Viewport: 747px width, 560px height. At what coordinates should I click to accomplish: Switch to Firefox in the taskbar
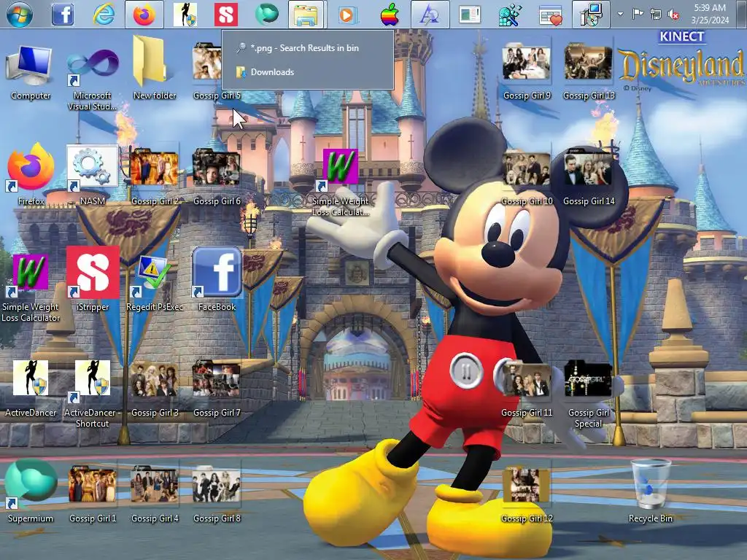pyautogui.click(x=144, y=15)
